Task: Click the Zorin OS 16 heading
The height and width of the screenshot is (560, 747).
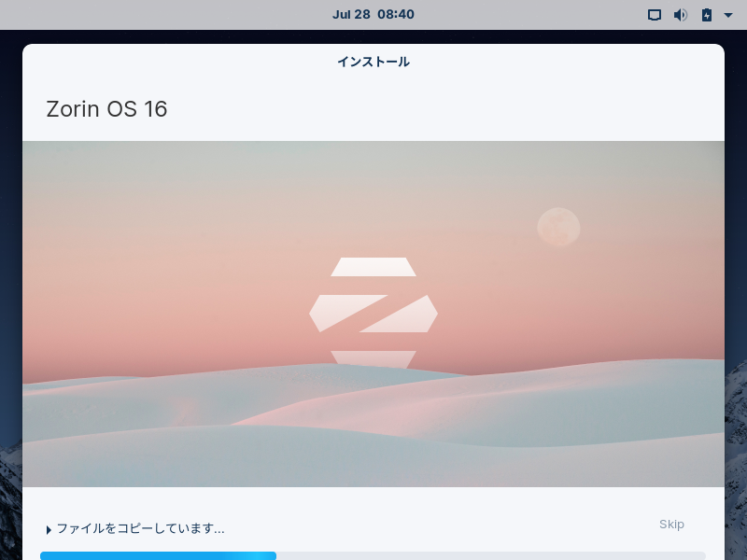Action: pyautogui.click(x=106, y=109)
